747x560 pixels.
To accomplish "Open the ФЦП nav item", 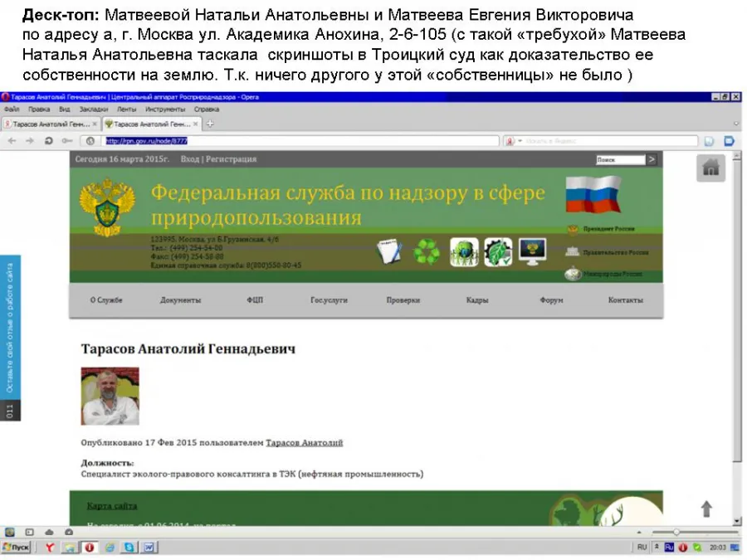I will [255, 300].
